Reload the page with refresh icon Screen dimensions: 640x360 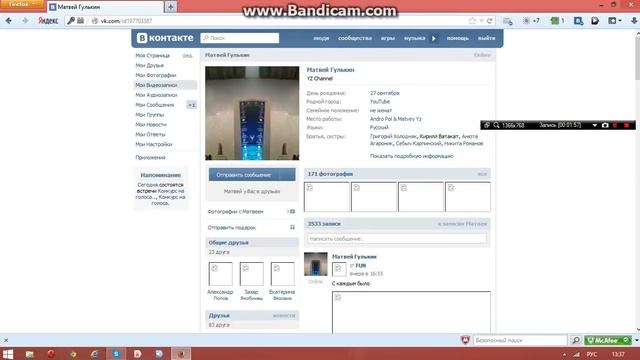[489, 20]
